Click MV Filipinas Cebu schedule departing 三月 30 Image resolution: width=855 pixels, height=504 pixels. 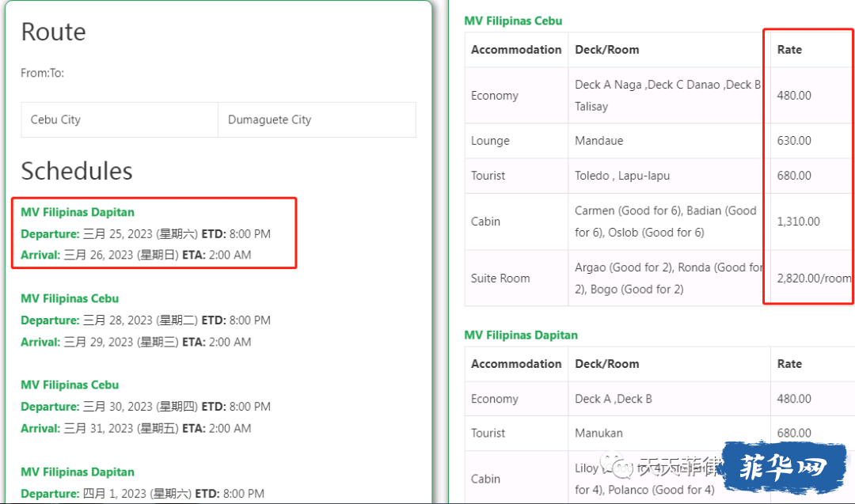point(70,385)
